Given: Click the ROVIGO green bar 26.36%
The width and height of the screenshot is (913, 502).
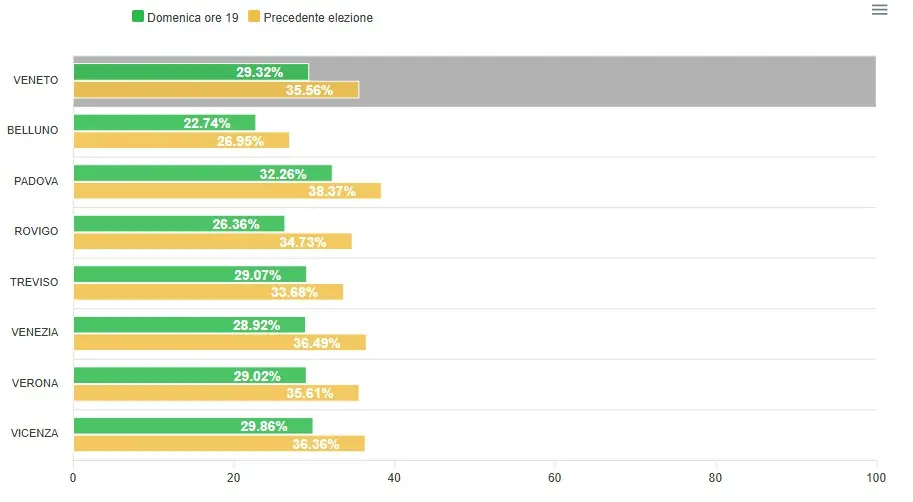Looking at the screenshot, I should click(179, 224).
